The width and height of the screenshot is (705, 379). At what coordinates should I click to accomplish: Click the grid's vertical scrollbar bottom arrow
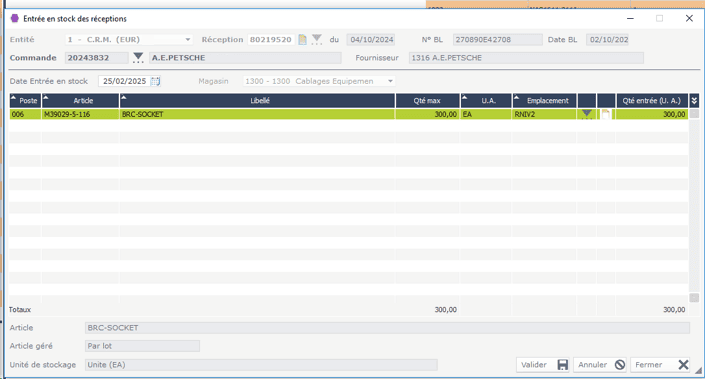pyautogui.click(x=694, y=298)
